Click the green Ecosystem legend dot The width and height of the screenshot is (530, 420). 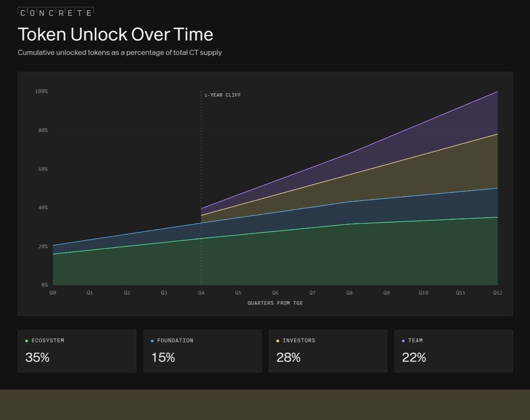[26, 341]
